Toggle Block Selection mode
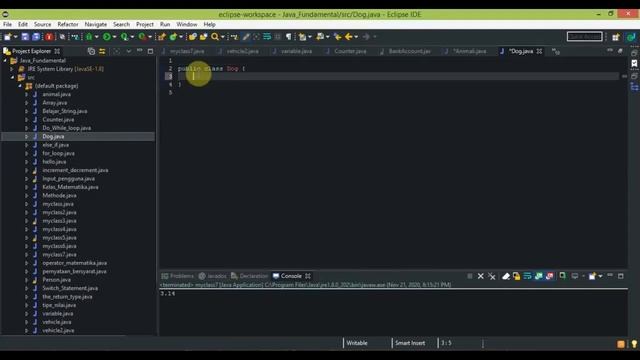Image resolution: width=640 pixels, height=360 pixels. [x=278, y=37]
